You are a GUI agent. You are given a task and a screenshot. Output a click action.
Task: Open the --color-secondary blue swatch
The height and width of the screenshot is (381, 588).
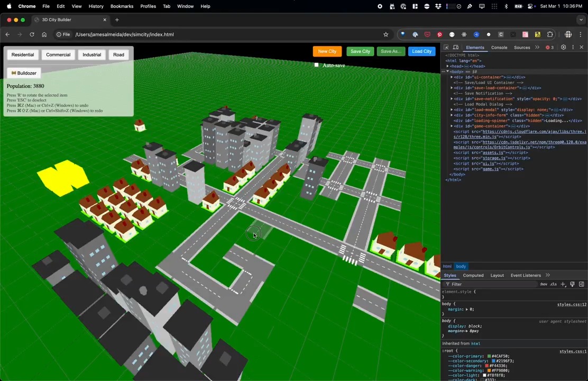coord(493,361)
